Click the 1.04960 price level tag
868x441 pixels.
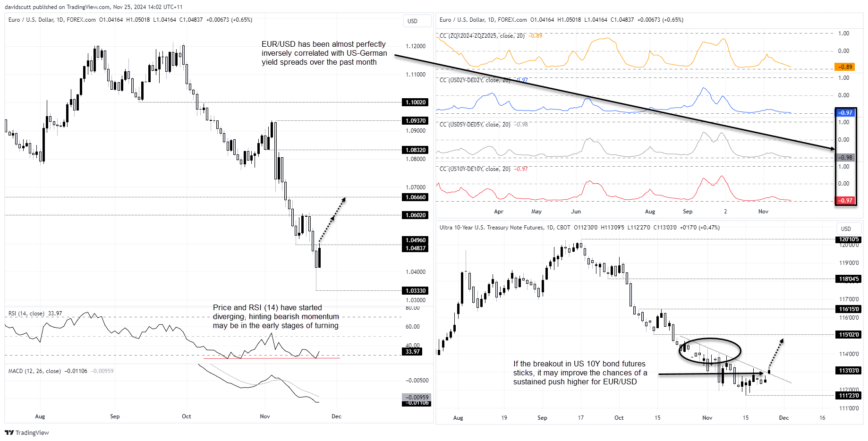click(415, 240)
